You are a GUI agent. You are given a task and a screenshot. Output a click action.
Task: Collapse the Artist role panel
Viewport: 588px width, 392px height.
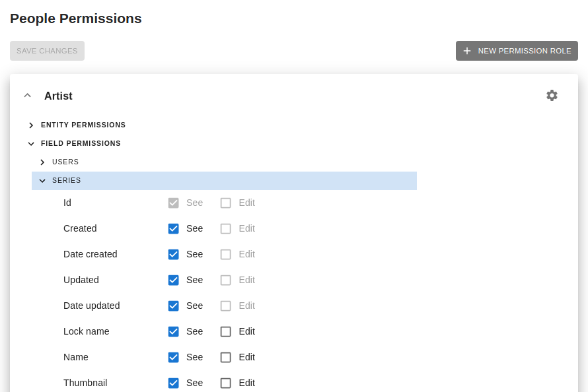pyautogui.click(x=28, y=96)
